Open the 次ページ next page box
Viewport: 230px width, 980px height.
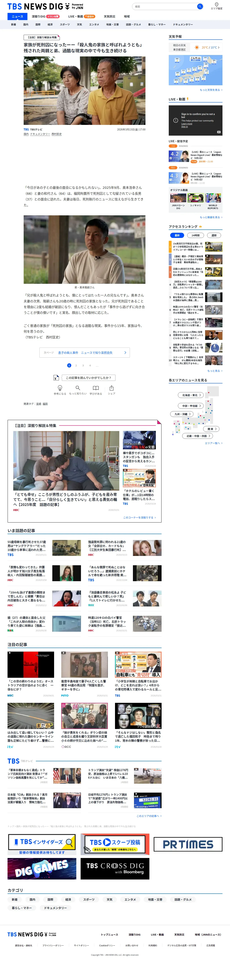tap(84, 353)
